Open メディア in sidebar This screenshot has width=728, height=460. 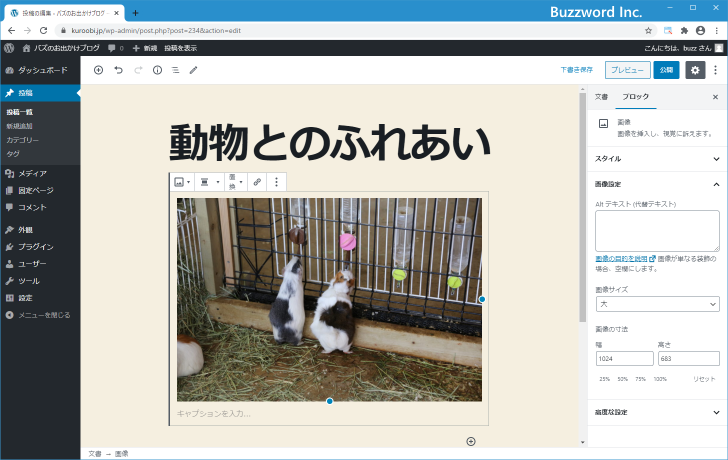tap(40, 174)
